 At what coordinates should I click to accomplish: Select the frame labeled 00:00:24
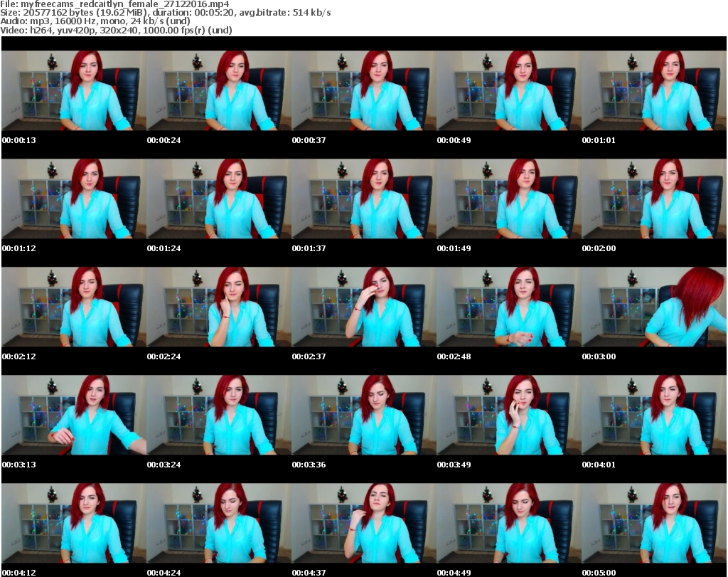pos(218,90)
